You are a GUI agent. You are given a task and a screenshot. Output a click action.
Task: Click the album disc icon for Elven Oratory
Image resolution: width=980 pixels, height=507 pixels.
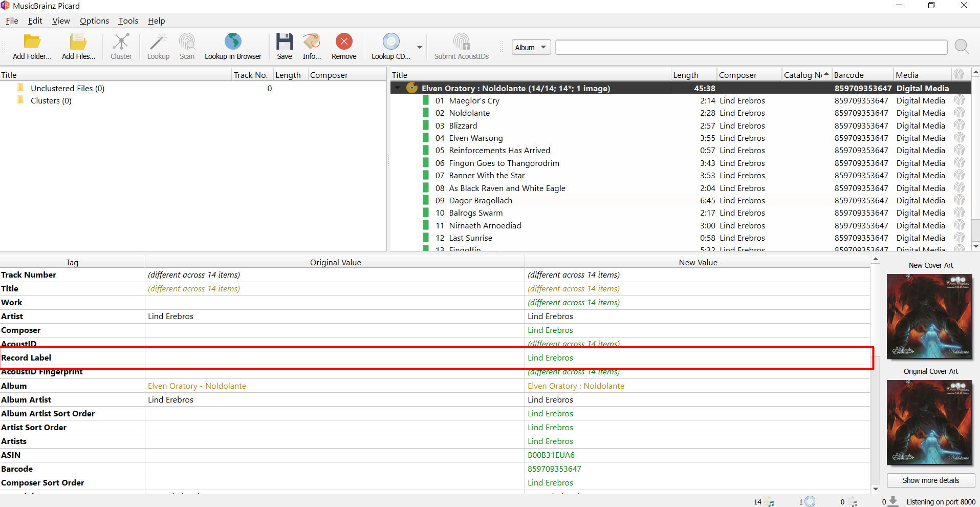[x=412, y=88]
